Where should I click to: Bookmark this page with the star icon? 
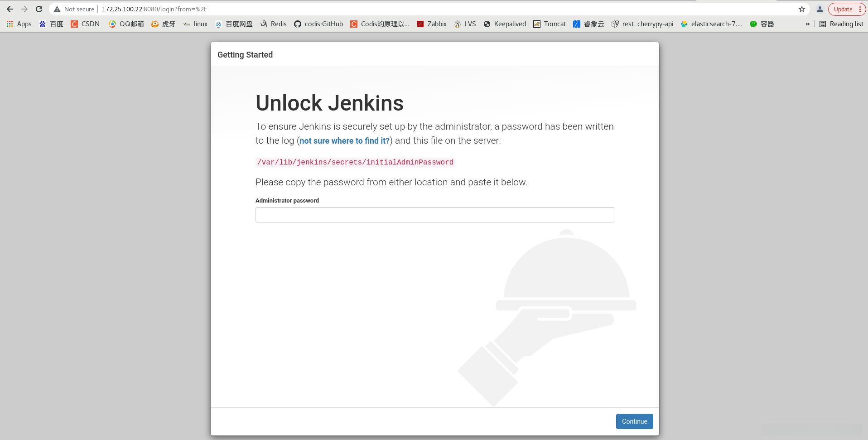802,9
